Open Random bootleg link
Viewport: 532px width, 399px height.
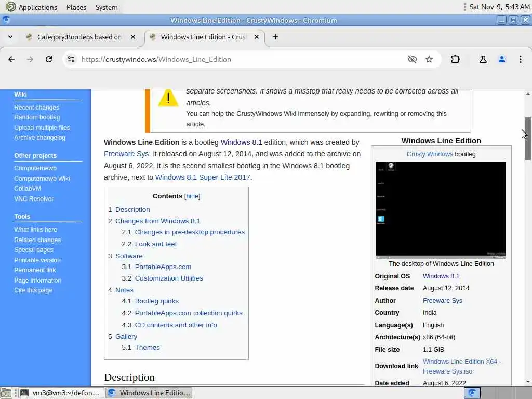click(37, 117)
